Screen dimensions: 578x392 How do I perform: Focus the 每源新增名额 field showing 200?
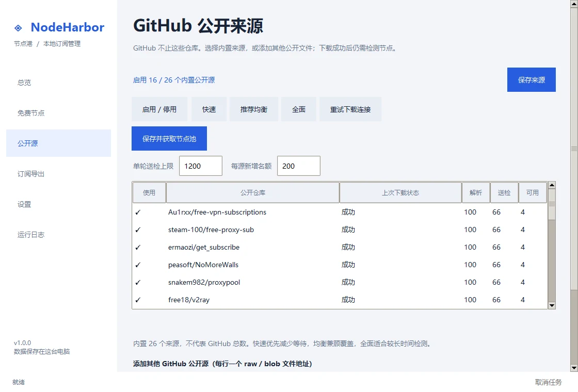pos(299,166)
